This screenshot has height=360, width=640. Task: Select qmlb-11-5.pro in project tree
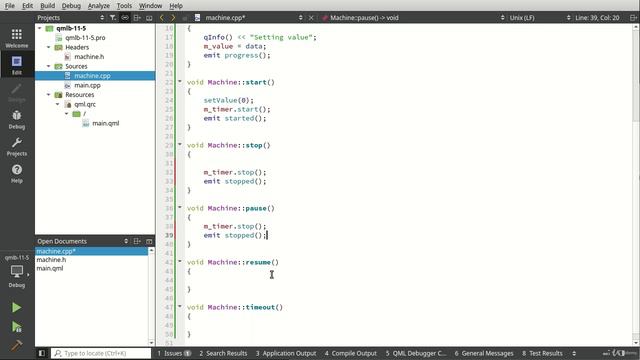85,38
